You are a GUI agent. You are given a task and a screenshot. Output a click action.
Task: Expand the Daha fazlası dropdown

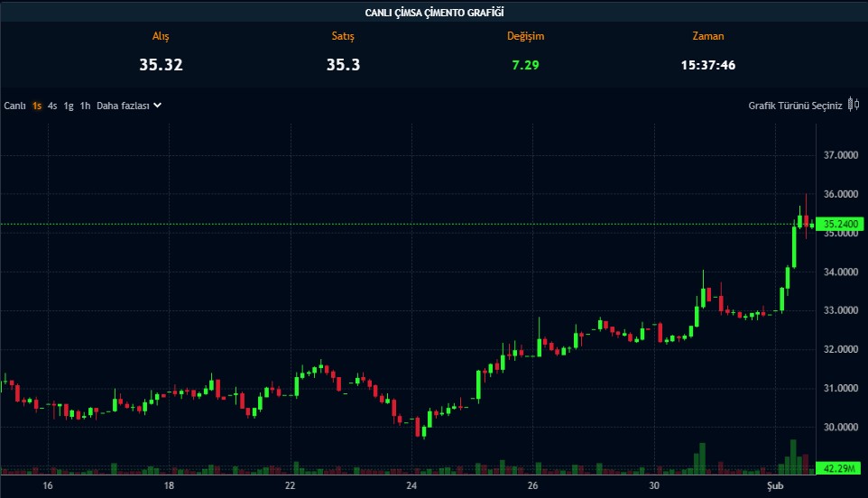click(123, 106)
